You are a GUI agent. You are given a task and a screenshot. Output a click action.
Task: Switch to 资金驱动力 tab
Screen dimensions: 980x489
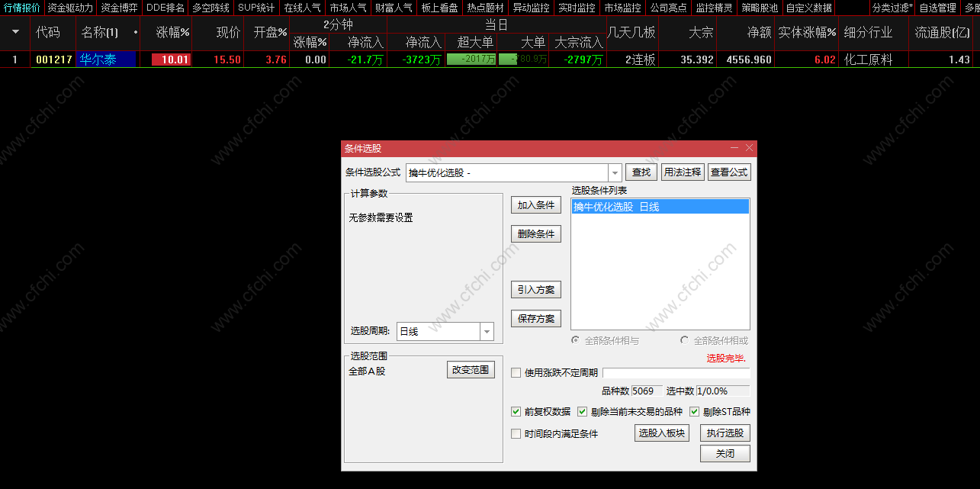(70, 8)
